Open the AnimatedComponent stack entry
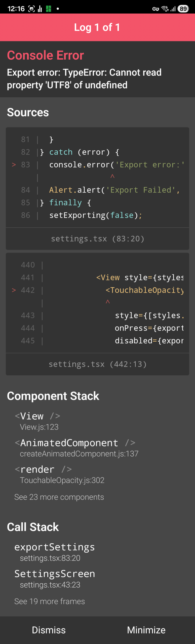 pos(75,448)
